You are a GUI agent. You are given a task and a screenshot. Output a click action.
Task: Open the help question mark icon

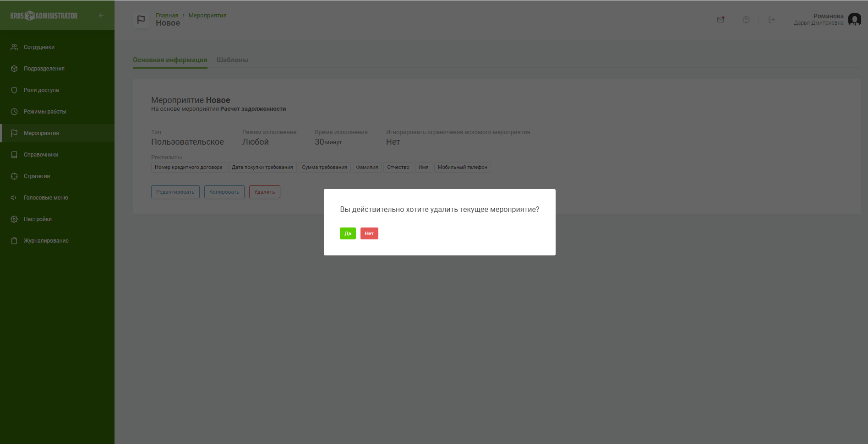coord(746,20)
